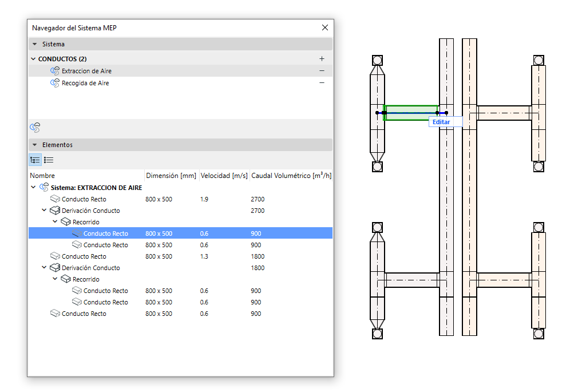Switch elements to hierarchical tree view
The image size is (578, 392).
tap(35, 160)
